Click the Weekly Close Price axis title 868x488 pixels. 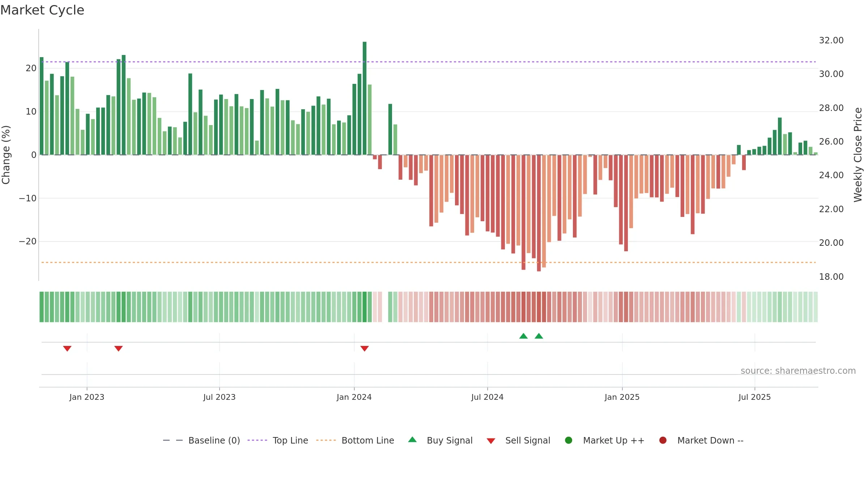pos(858,155)
